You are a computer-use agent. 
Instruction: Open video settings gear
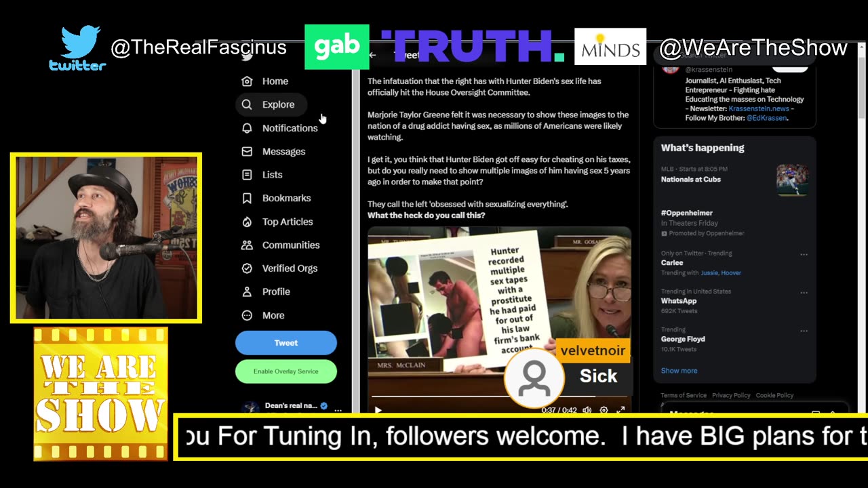coord(604,410)
